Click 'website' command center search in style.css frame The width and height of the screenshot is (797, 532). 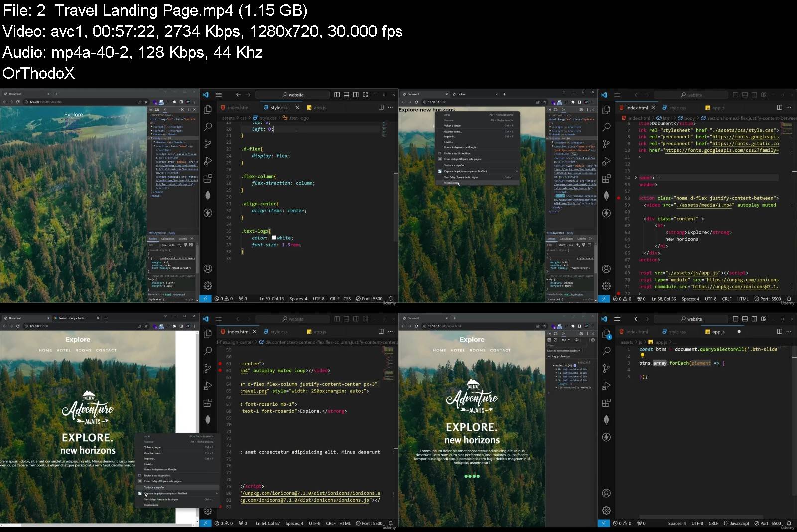(x=292, y=95)
